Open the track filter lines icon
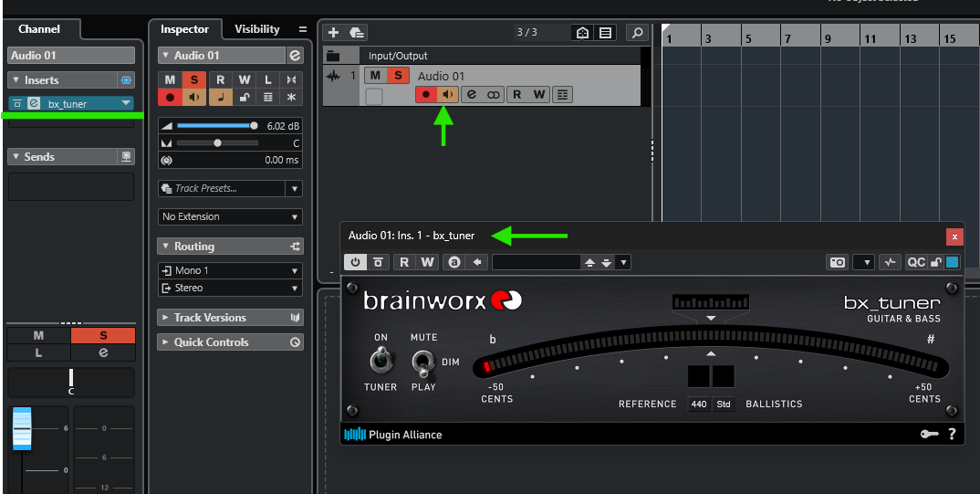980x494 pixels. (x=605, y=33)
